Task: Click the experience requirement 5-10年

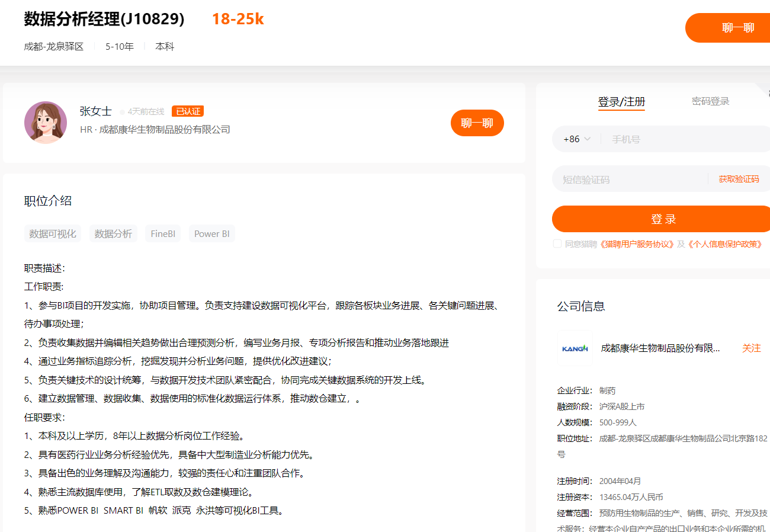Action: tap(120, 46)
